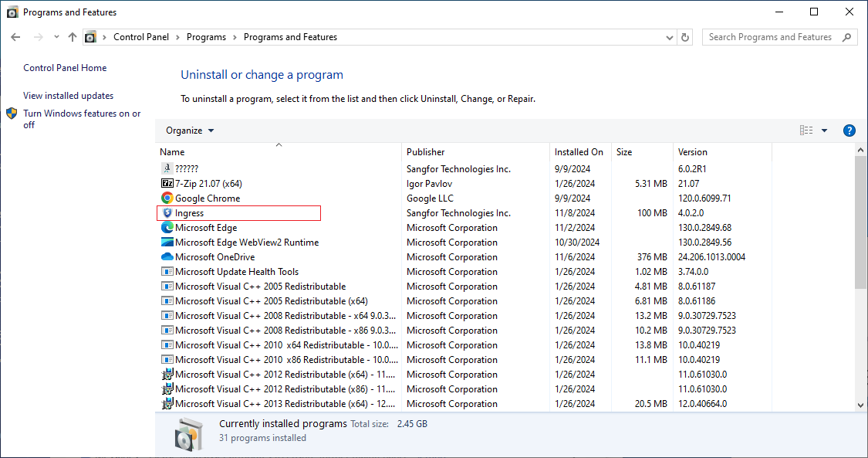The width and height of the screenshot is (868, 458).
Task: Click the Microsoft OneDrive cloud icon
Action: [167, 257]
